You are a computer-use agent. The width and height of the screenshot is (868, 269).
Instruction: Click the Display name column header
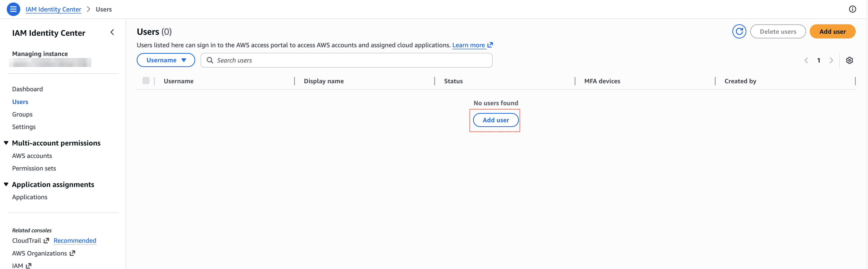point(324,81)
